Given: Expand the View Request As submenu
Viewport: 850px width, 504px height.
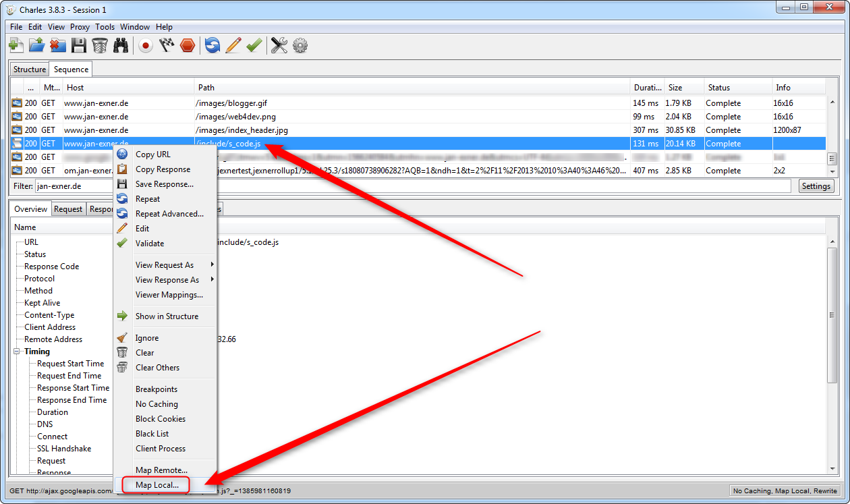Looking at the screenshot, I should click(165, 265).
